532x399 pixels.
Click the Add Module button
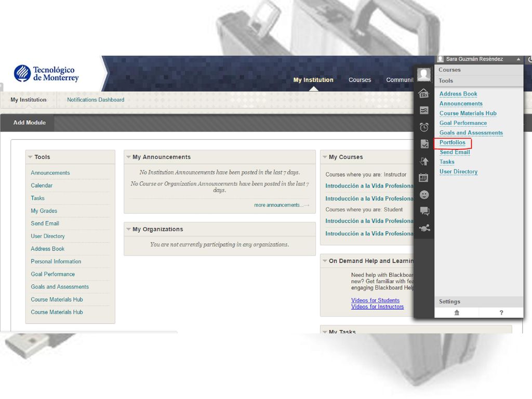(30, 123)
